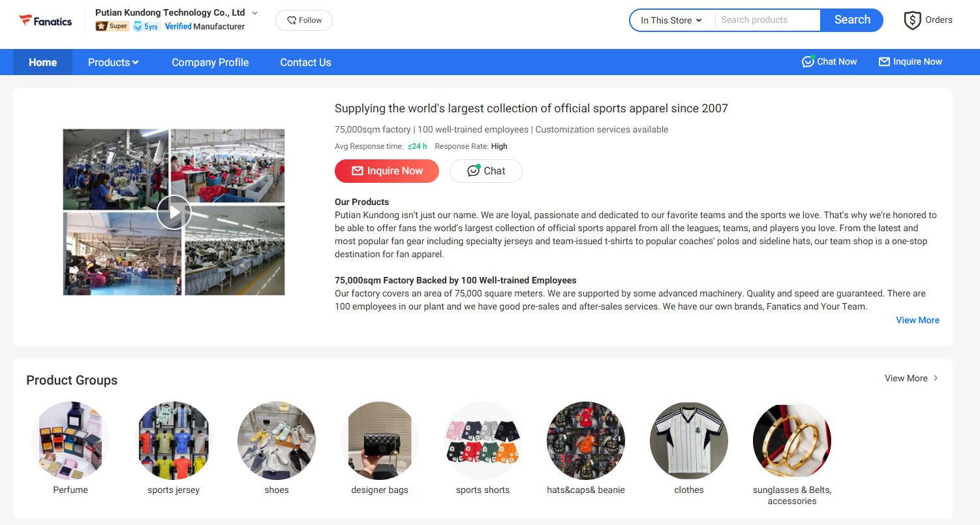Open the Perfume product group thumbnail
Image resolution: width=980 pixels, height=525 pixels.
tap(70, 441)
